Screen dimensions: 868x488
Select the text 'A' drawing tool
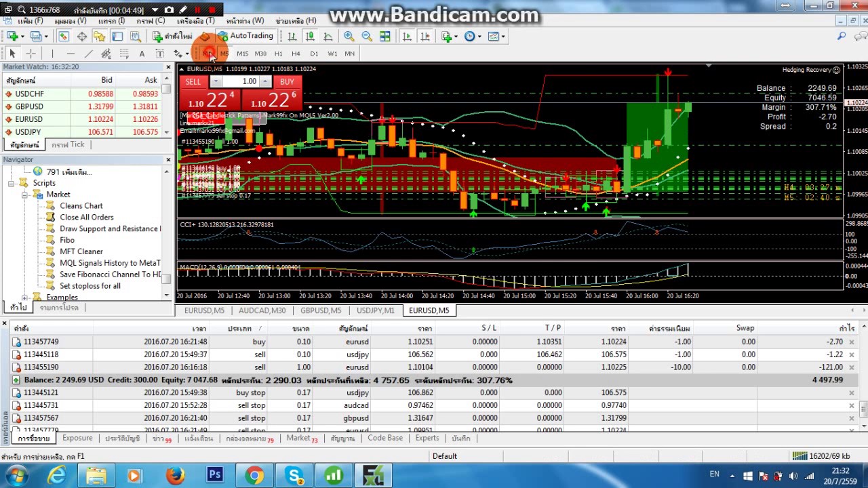pos(142,54)
